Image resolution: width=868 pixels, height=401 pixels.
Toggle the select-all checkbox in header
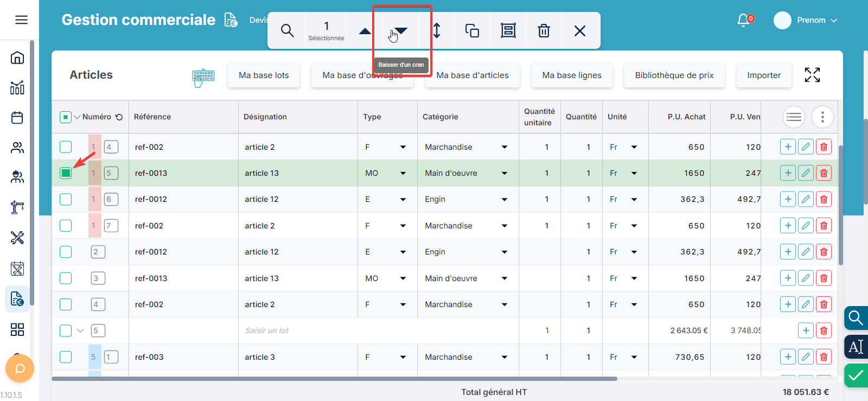65,117
